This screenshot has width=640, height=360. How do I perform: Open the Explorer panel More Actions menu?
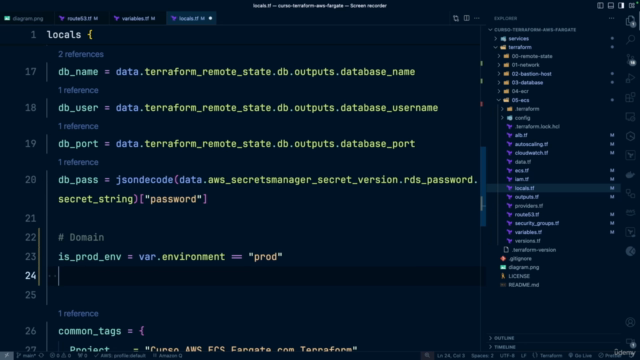611,18
